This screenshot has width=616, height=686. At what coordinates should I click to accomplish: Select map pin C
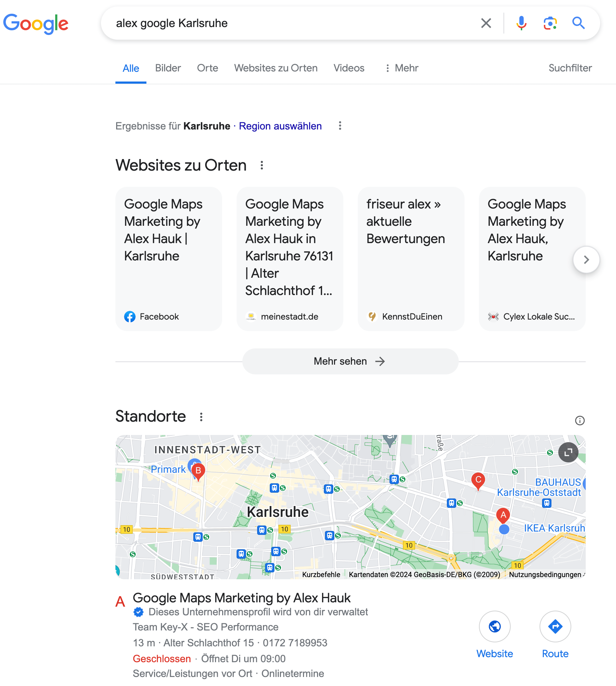point(478,481)
